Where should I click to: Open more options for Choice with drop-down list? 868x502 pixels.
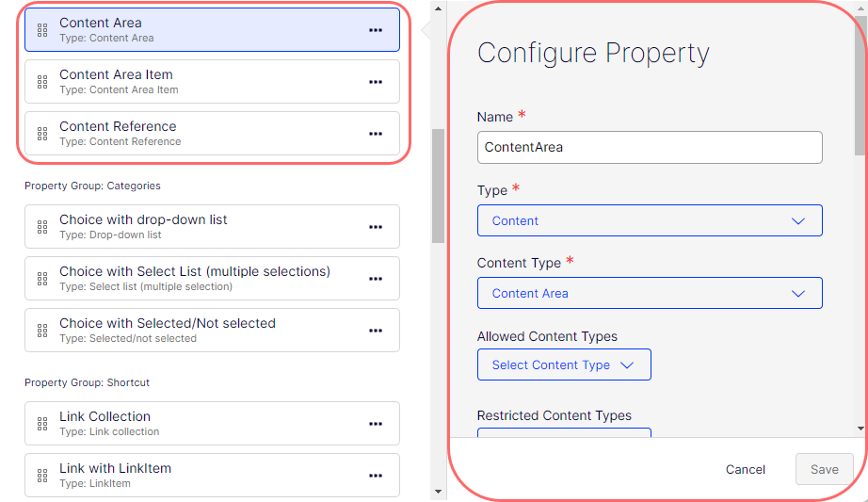pyautogui.click(x=376, y=227)
